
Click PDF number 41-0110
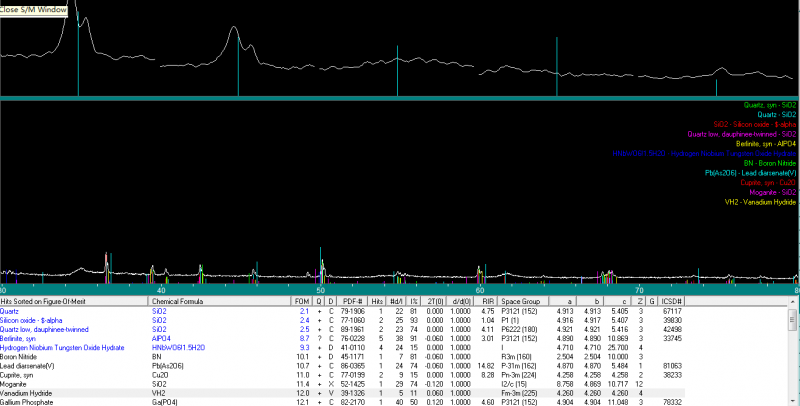[352, 348]
